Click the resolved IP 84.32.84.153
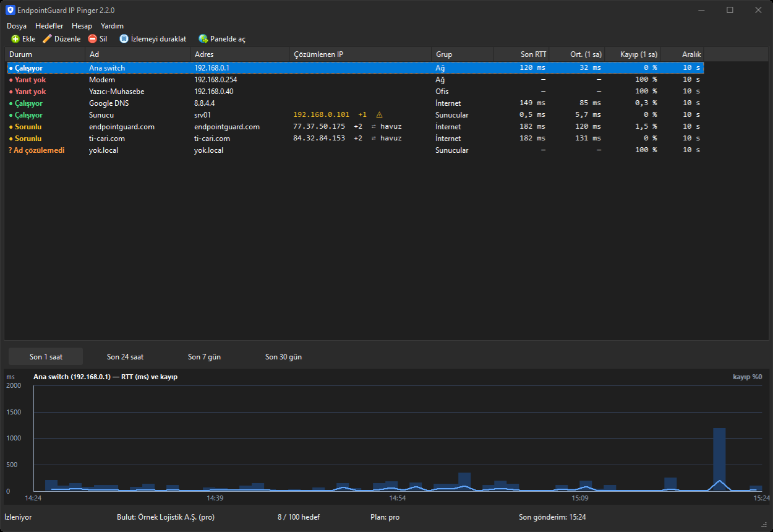The image size is (773, 532). [319, 139]
